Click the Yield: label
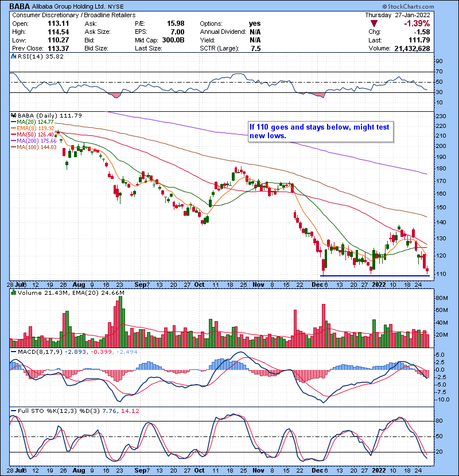The width and height of the screenshot is (459, 476). pyautogui.click(x=208, y=40)
